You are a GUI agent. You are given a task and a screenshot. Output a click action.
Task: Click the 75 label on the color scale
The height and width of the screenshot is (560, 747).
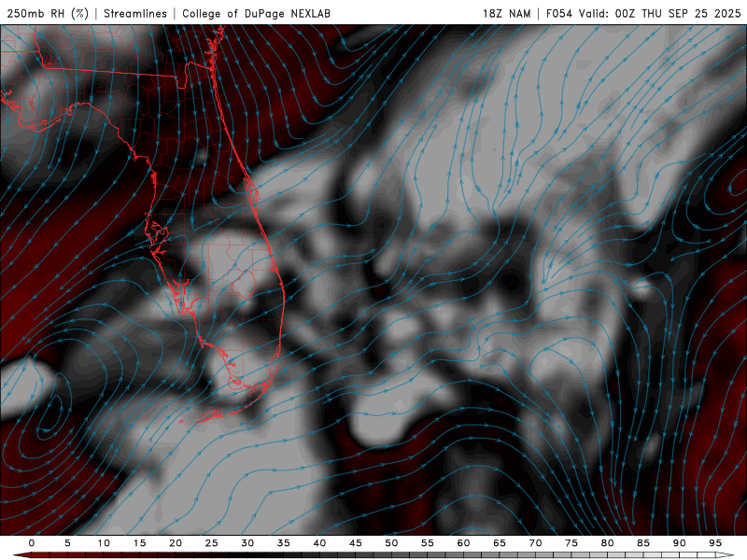click(x=571, y=543)
